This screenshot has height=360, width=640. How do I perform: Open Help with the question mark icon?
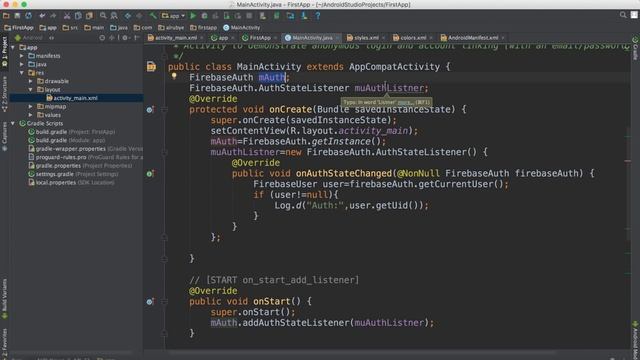pyautogui.click(x=318, y=16)
